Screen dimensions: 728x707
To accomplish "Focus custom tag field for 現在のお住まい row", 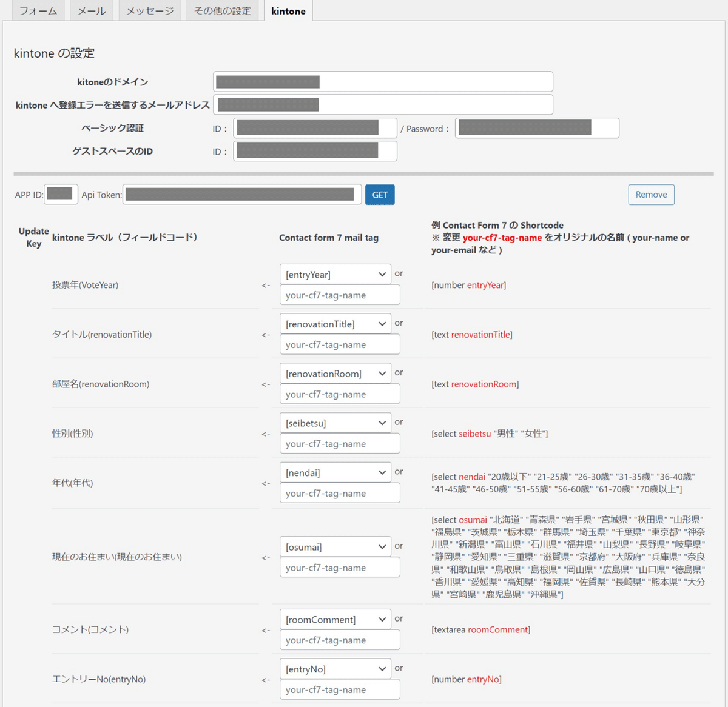I will tap(340, 568).
